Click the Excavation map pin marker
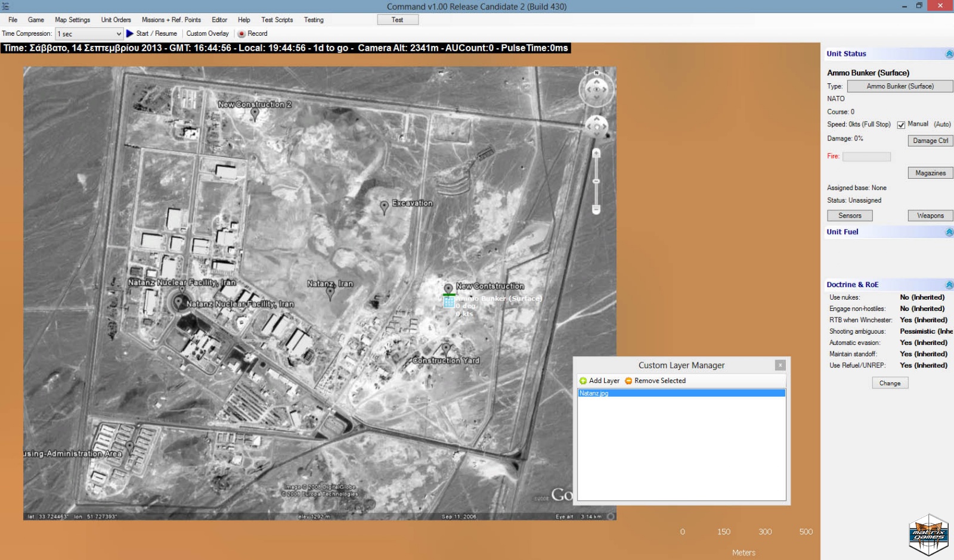The height and width of the screenshot is (560, 954). 384,206
